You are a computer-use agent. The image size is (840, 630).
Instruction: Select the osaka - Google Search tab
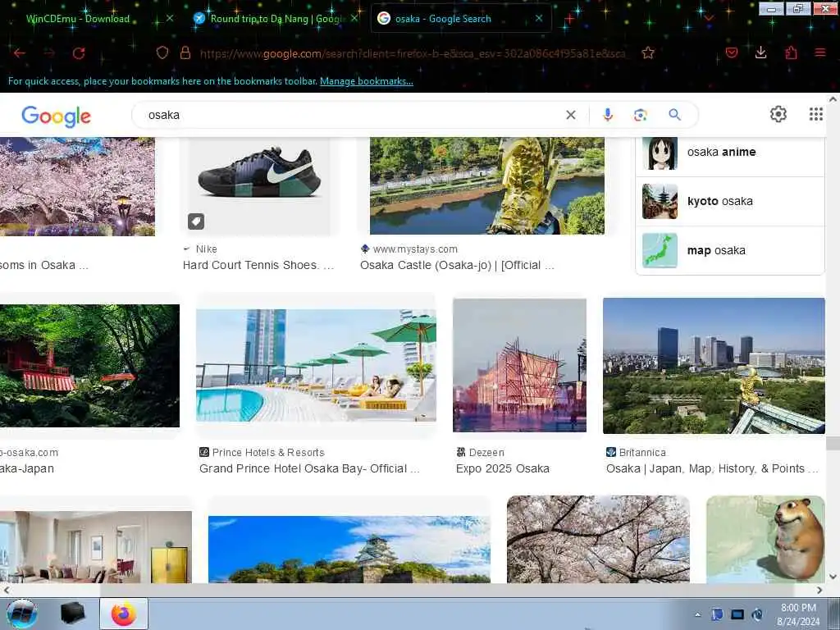(443, 19)
